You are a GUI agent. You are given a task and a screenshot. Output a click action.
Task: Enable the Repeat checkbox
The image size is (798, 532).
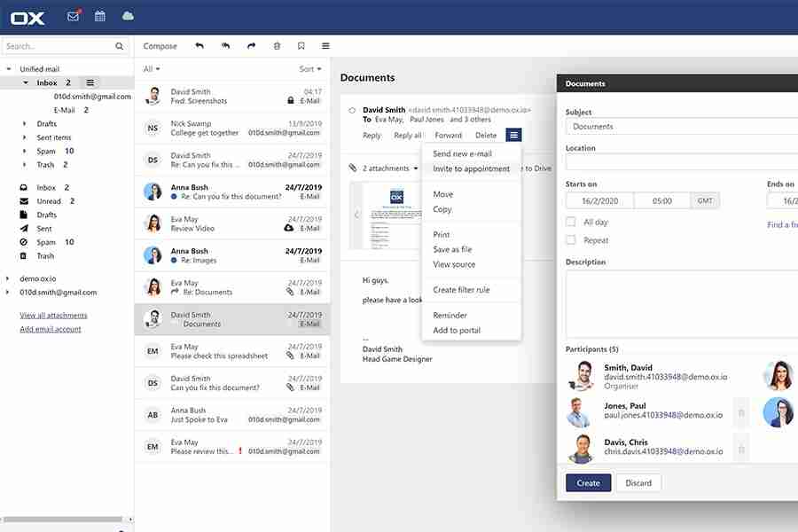(571, 240)
